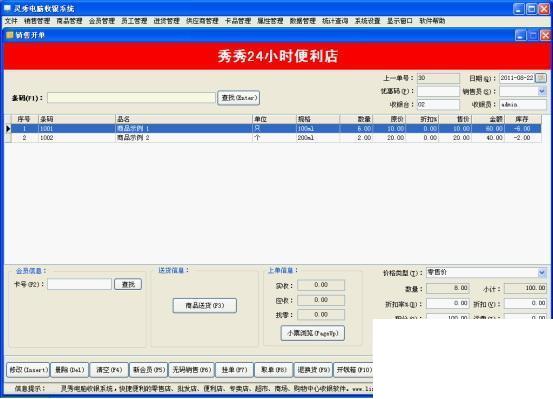Select the row 商品示例 2

click(276, 138)
